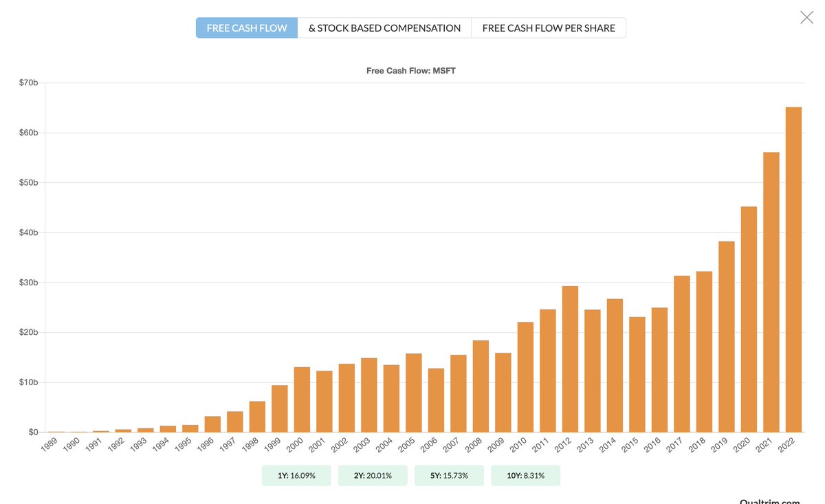
Task: Pick the 2014 bar in the chart
Action: [x=615, y=366]
